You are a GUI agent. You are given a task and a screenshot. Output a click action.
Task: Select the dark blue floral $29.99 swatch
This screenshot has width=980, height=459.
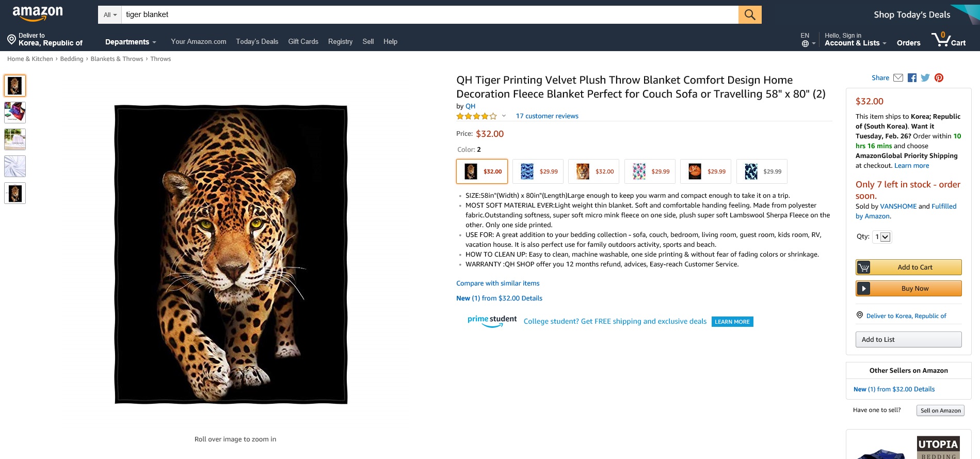click(x=762, y=171)
